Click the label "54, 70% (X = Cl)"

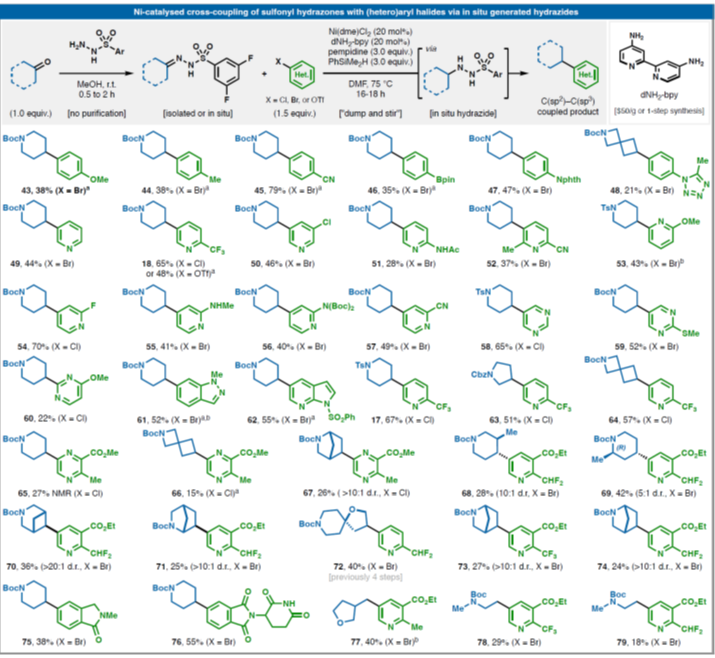[49, 347]
